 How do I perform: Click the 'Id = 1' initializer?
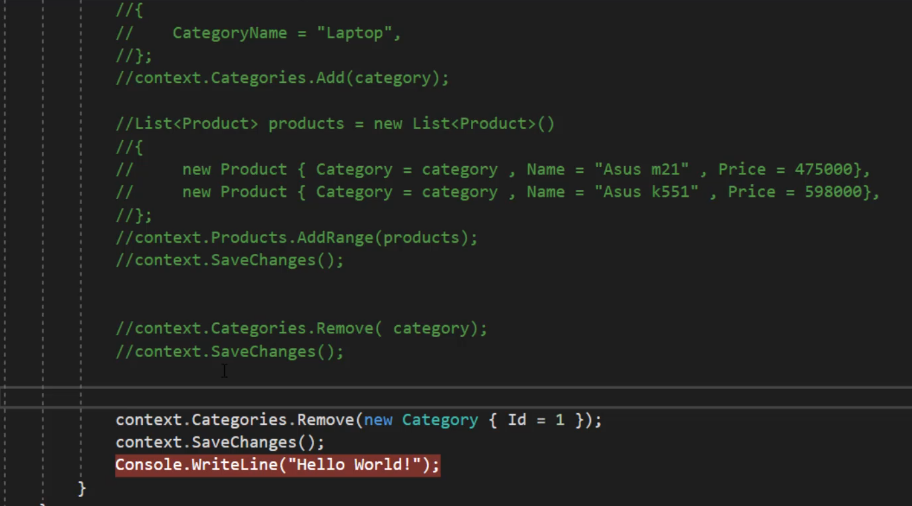click(536, 420)
